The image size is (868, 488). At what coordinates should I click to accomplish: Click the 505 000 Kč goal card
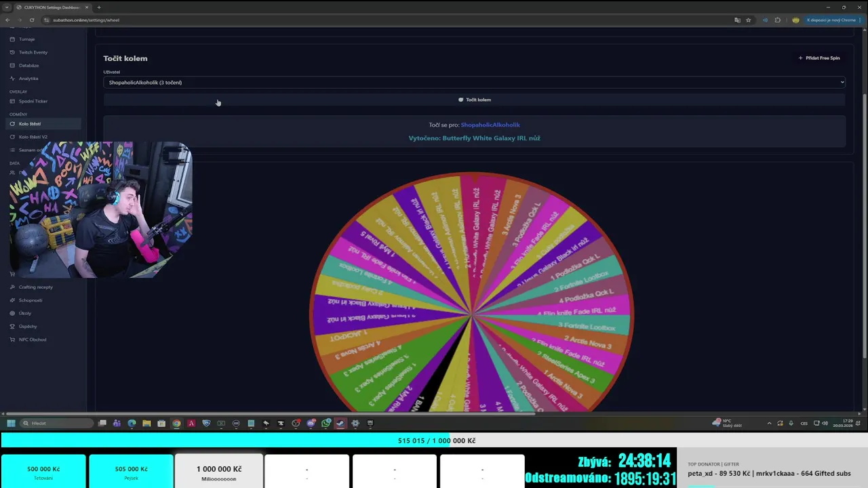131,471
